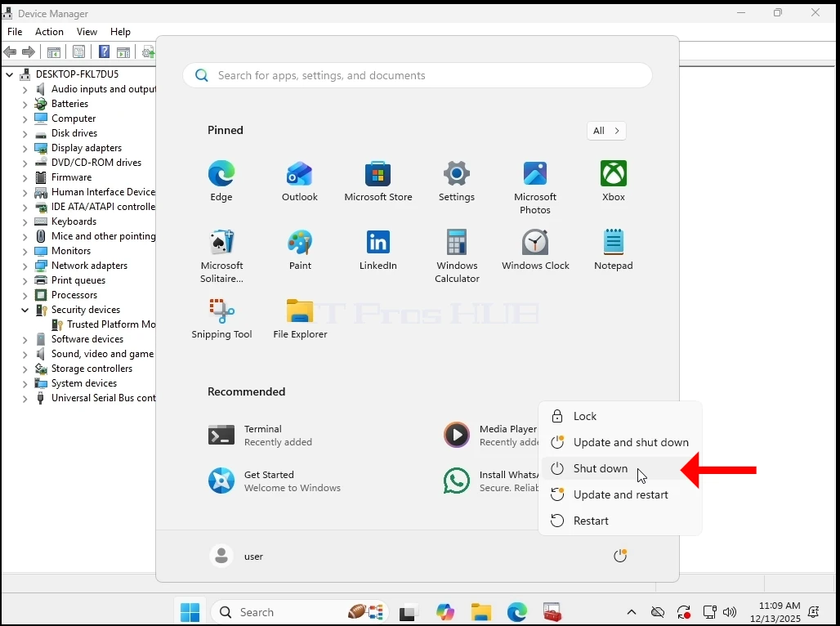
Task: Click the Start menu search field
Action: pyautogui.click(x=418, y=75)
